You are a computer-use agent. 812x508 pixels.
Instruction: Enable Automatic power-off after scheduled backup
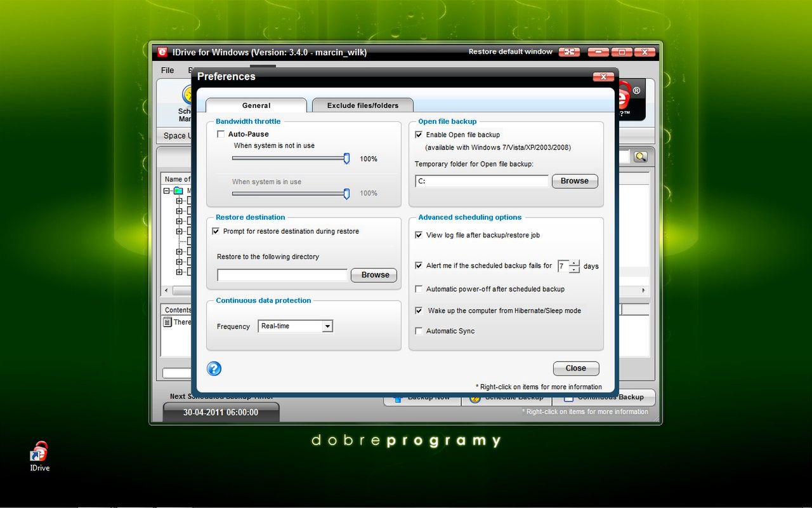419,289
